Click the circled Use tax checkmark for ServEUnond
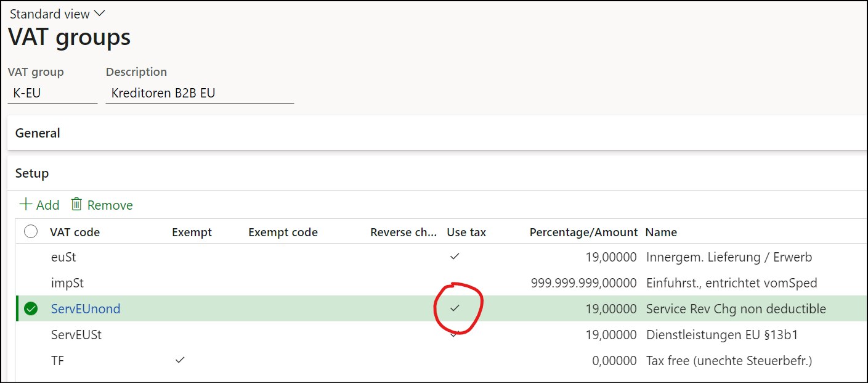Image resolution: width=868 pixels, height=383 pixels. (x=454, y=308)
